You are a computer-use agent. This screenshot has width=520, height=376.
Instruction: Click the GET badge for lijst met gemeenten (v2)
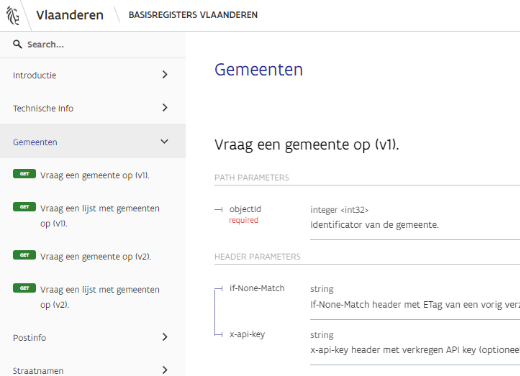(24, 288)
